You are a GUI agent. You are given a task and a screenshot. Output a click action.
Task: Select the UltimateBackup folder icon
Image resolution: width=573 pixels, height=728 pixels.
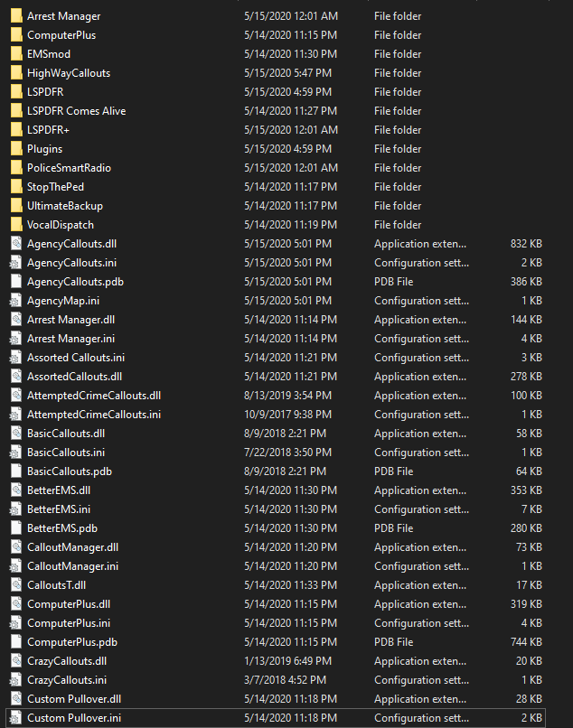[x=16, y=206]
